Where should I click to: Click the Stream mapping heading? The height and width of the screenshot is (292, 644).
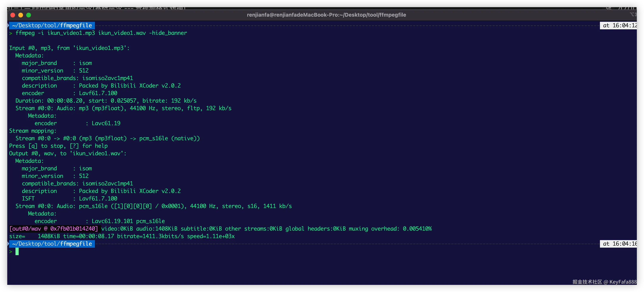click(33, 131)
